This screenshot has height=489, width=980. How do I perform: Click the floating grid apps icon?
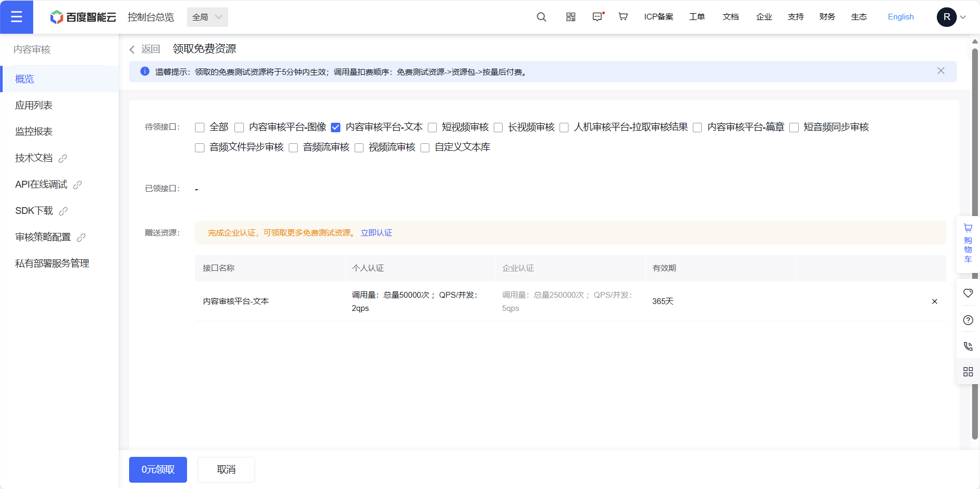click(x=968, y=371)
